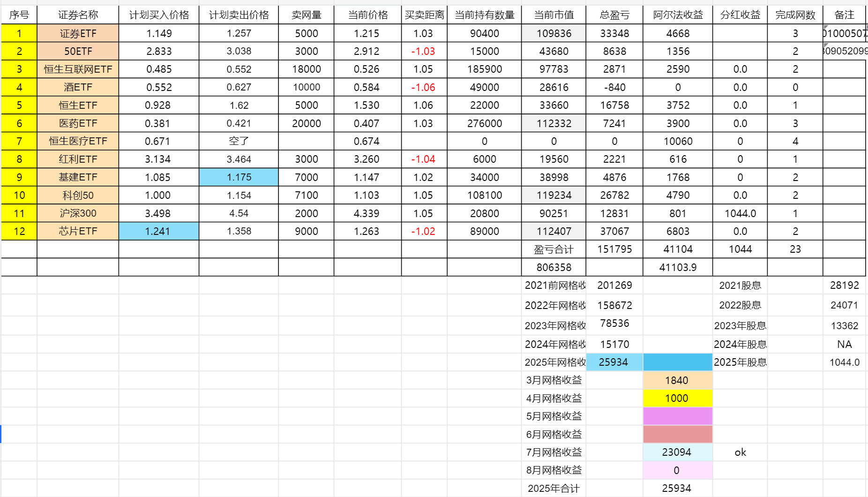Click the blue 1.175 planned sell price cell
The width and height of the screenshot is (868, 497).
[239, 177]
